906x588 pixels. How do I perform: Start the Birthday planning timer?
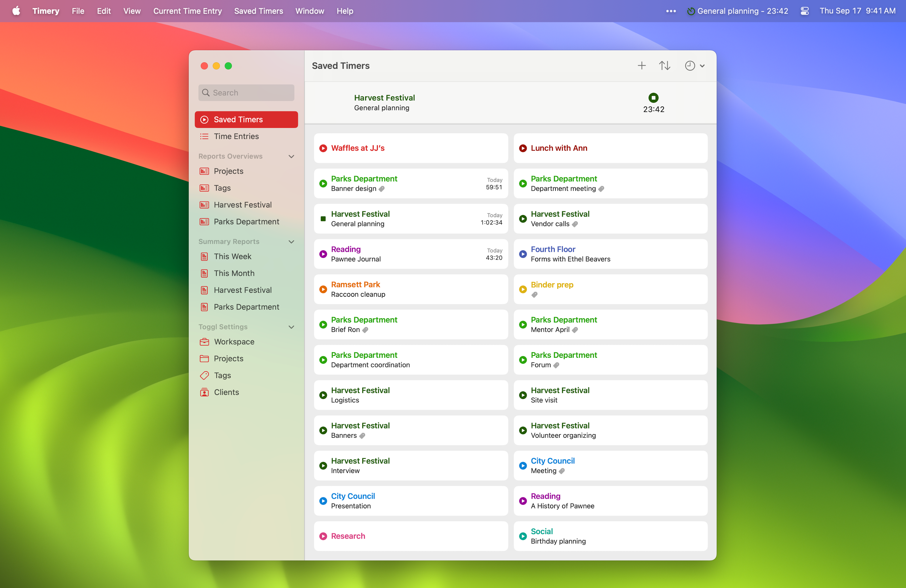tap(523, 536)
